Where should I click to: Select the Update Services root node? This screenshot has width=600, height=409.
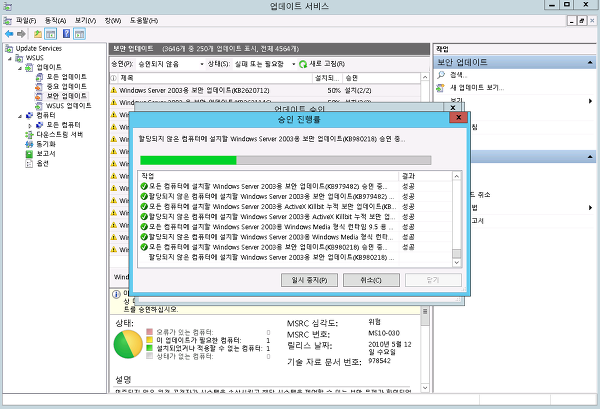point(38,49)
